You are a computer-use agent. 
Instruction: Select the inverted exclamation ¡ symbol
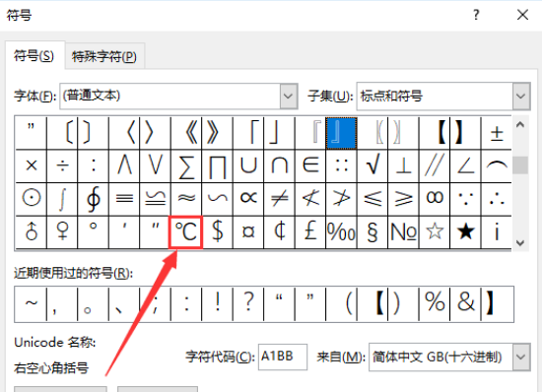pos(497,232)
